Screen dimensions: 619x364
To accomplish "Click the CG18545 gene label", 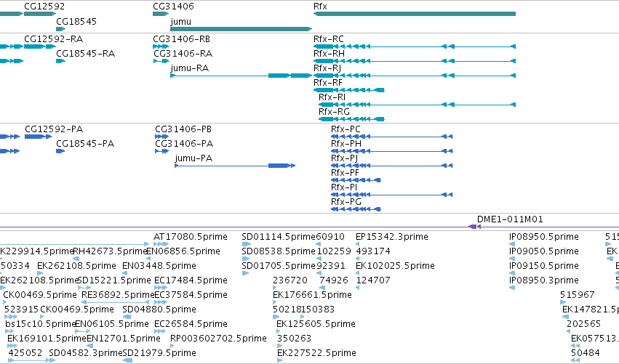I will point(76,21).
